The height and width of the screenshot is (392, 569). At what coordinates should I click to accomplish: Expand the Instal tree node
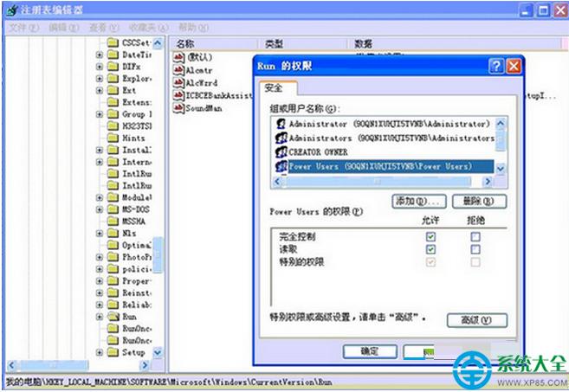click(x=100, y=150)
